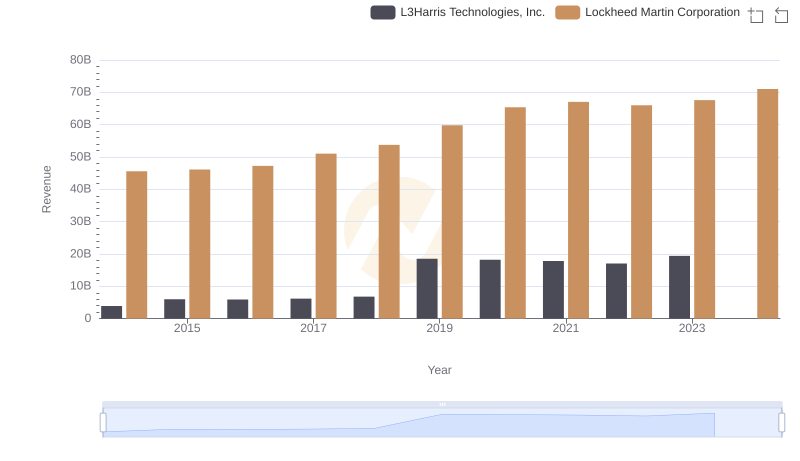Click the Year axis title

(439, 370)
